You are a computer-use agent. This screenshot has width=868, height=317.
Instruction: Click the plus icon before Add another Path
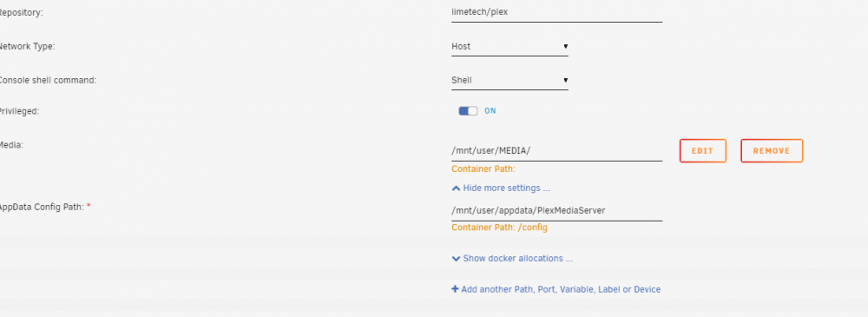pyautogui.click(x=455, y=289)
